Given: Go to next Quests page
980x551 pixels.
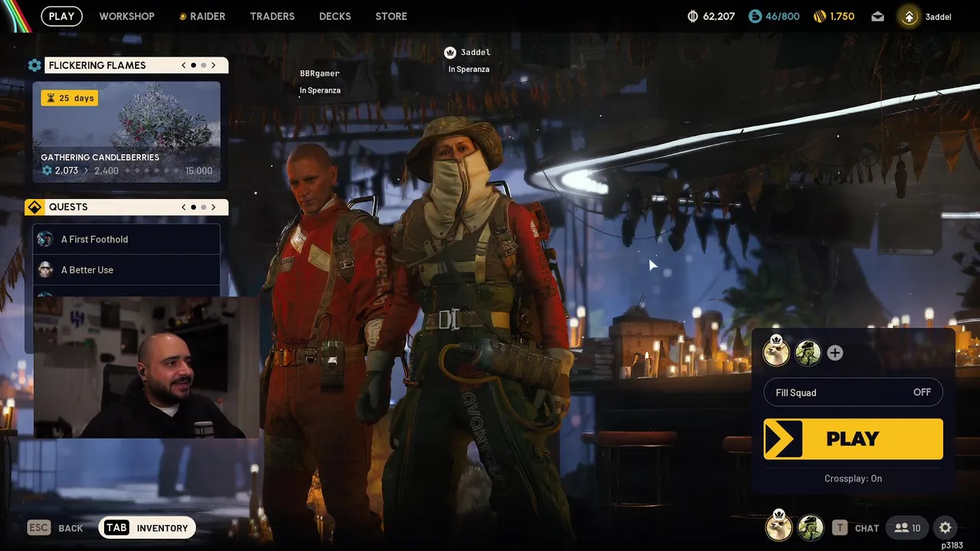Looking at the screenshot, I should 214,207.
